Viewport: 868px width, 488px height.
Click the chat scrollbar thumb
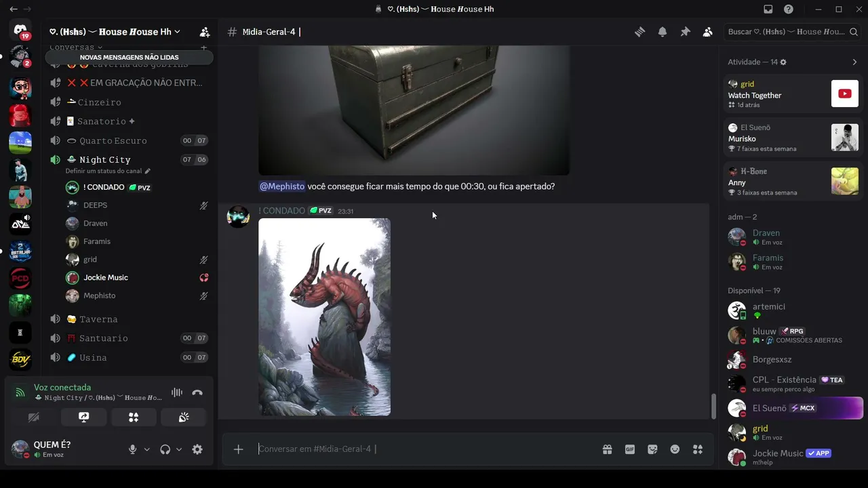[713, 406]
